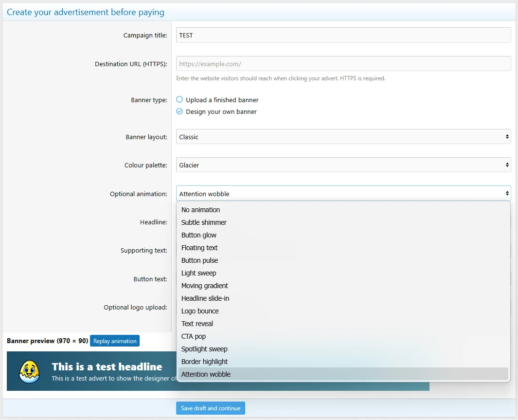Select 'Spotlight sweep' animation
The width and height of the screenshot is (518, 420).
[x=343, y=349]
